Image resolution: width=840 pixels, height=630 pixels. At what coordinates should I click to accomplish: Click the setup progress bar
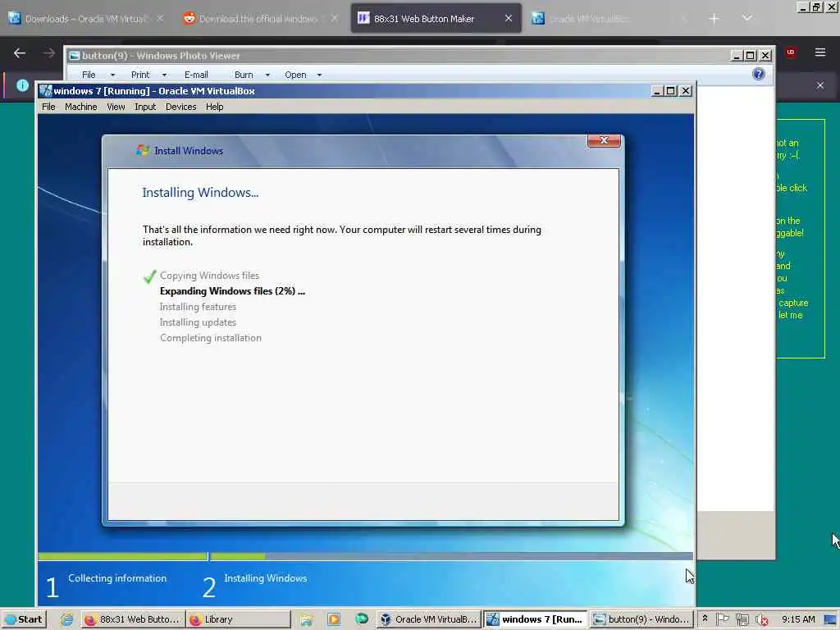[365, 557]
